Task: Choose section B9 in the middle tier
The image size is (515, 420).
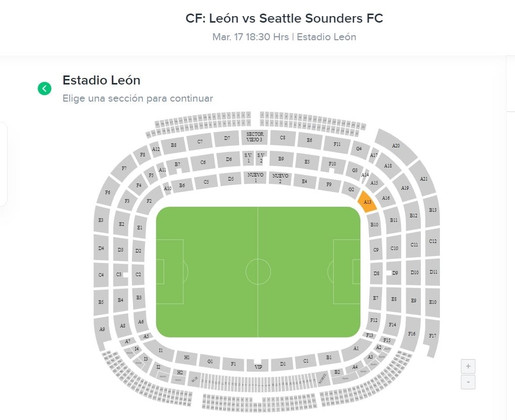Action: coord(281,159)
